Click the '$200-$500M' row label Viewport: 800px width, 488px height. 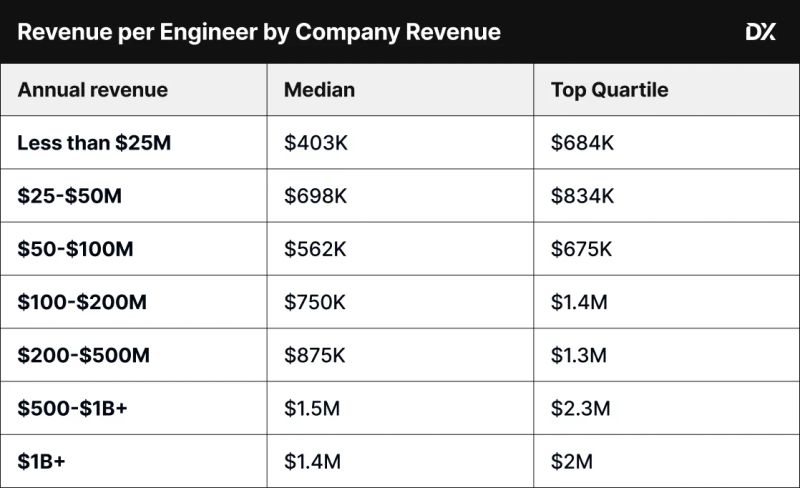coord(83,355)
